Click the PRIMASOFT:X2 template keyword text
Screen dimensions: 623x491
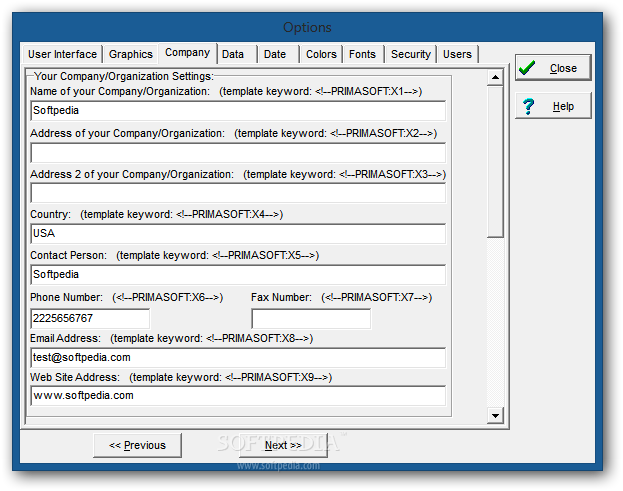(x=336, y=133)
